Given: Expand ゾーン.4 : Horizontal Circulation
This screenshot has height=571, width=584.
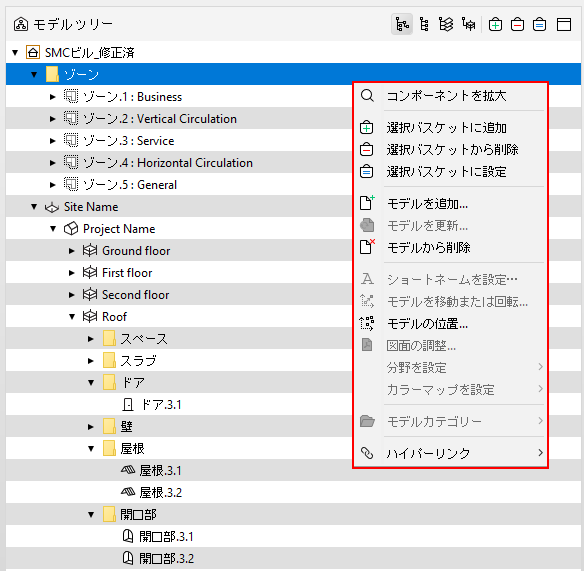Looking at the screenshot, I should click(53, 163).
